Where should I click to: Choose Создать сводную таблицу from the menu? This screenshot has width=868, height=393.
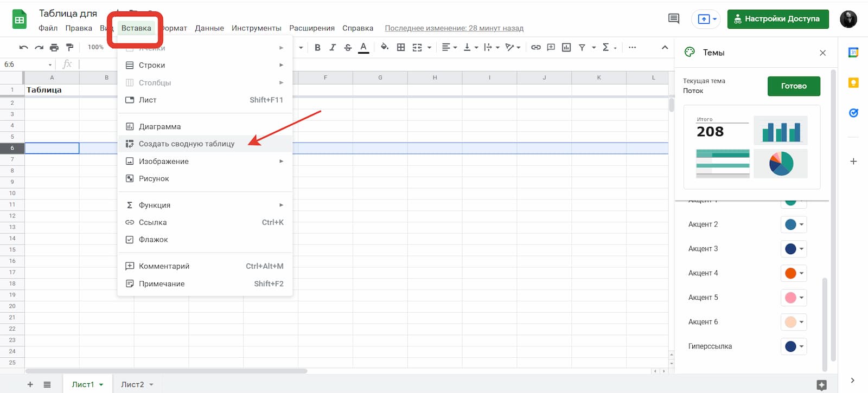pos(187,144)
